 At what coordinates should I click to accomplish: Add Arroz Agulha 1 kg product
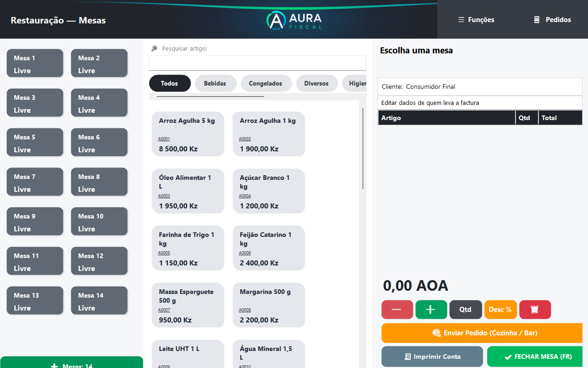[269, 134]
